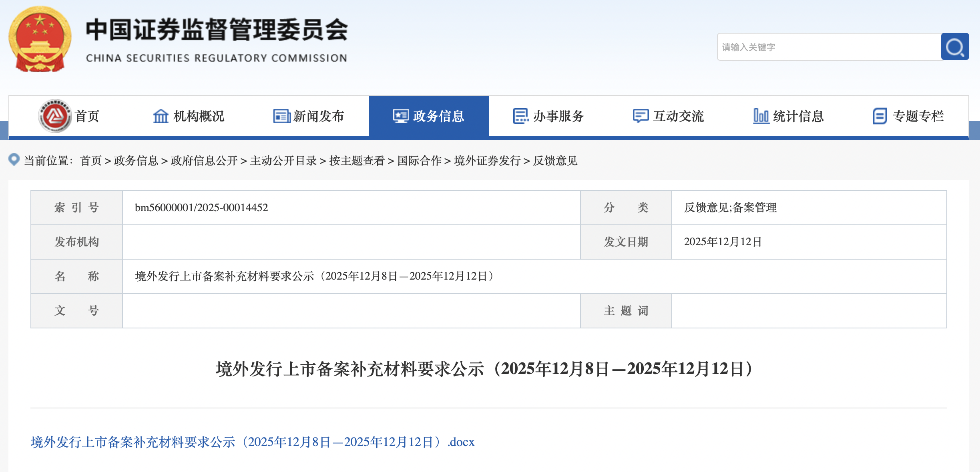Click the red CSRC home icon
980x472 pixels.
tap(55, 116)
